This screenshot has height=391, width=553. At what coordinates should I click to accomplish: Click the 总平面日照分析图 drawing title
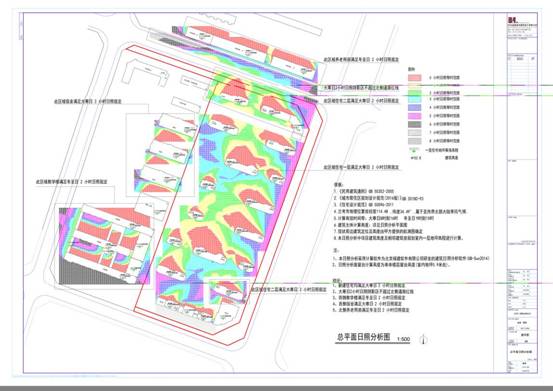(x=364, y=337)
